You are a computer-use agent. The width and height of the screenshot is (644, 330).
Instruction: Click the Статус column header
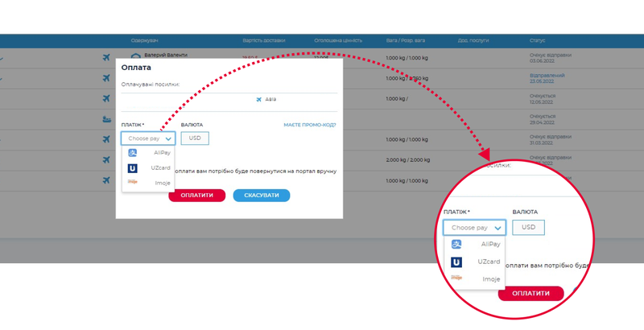point(537,40)
